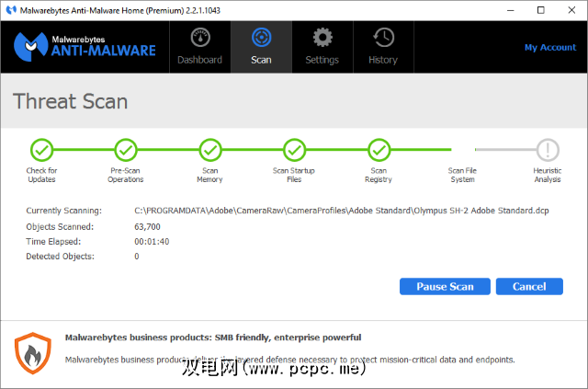588x389 pixels.
Task: Click the orange firewall shield icon
Action: coord(33,353)
